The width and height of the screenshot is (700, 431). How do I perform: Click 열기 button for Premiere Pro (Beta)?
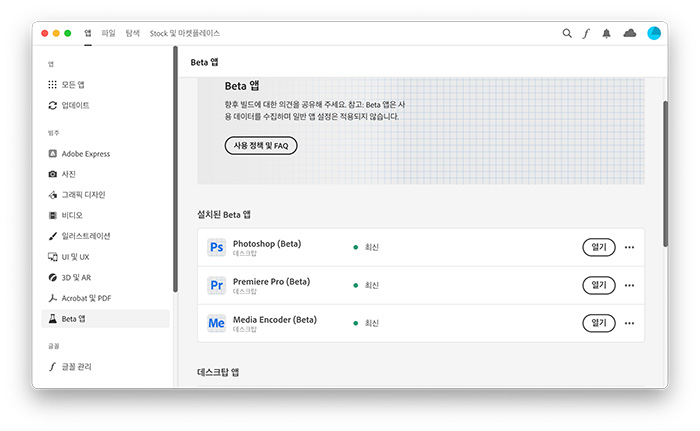(x=599, y=285)
